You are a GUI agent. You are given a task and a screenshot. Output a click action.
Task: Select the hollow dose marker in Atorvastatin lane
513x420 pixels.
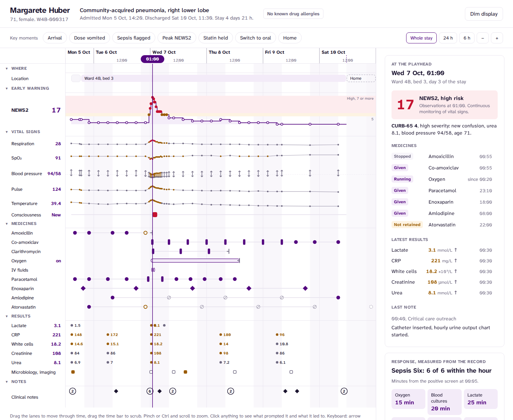click(145, 307)
